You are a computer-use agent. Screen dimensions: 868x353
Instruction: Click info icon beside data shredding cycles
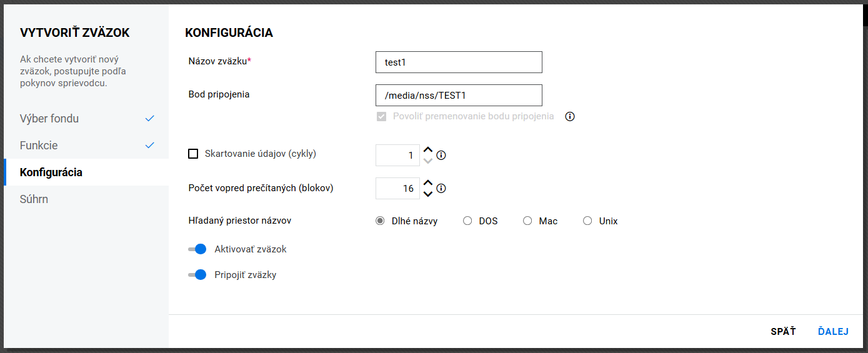point(441,156)
